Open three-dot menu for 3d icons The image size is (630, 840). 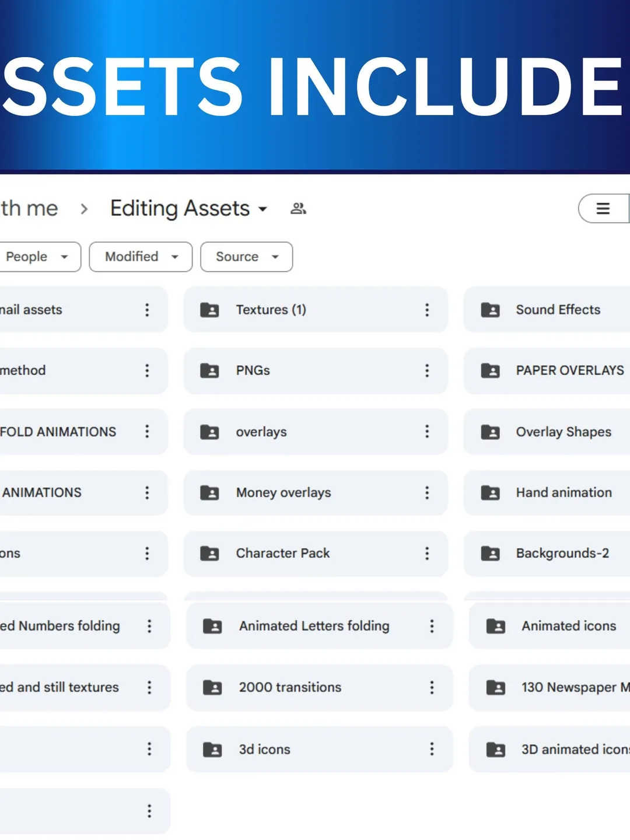coord(432,750)
